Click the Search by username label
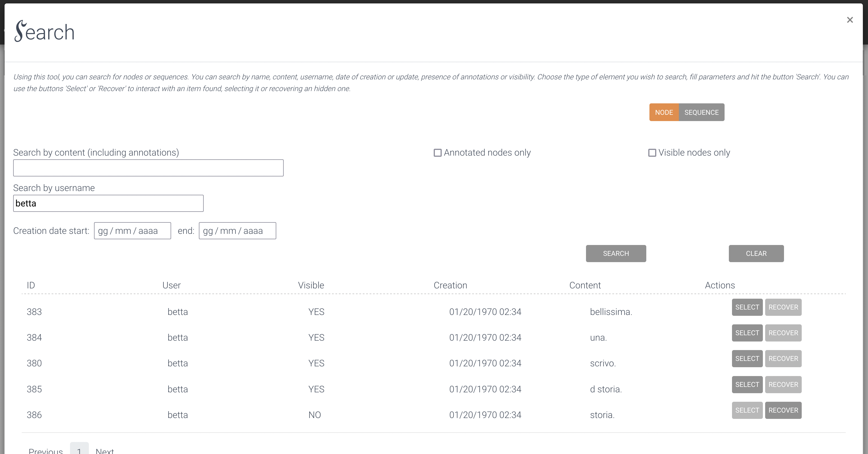 (54, 188)
